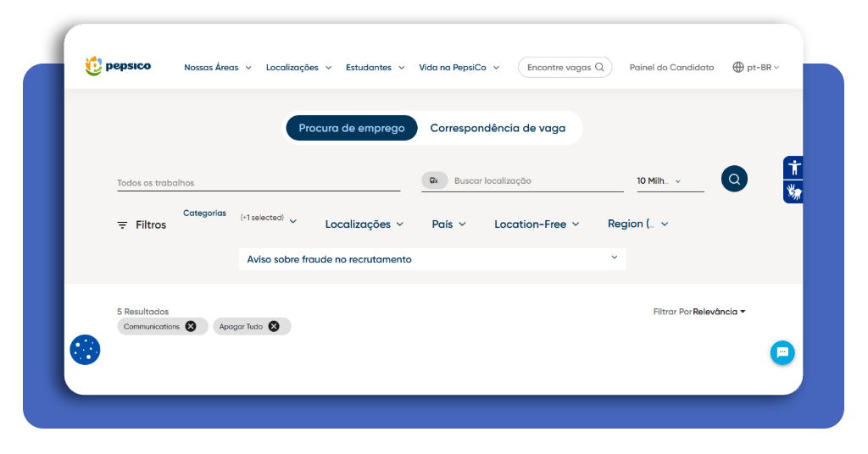Select the Procura de emprego tab
This screenshot has height=454, width=868.
[352, 128]
